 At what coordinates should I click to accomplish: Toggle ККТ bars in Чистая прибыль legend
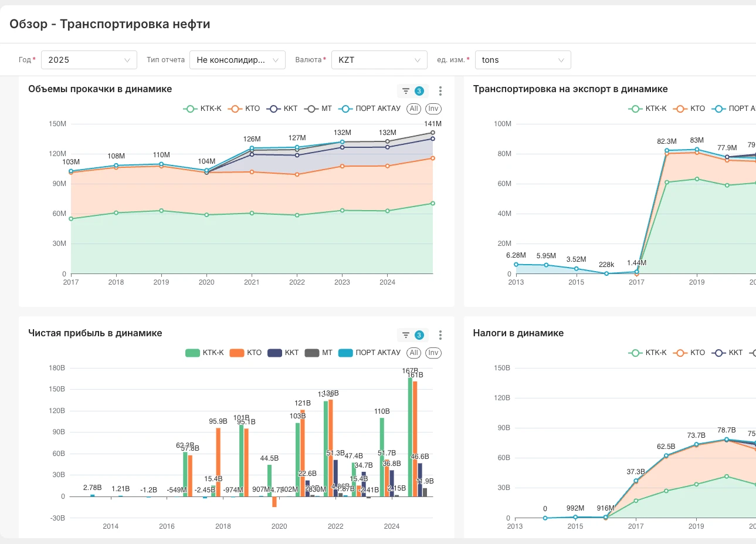[x=283, y=353]
